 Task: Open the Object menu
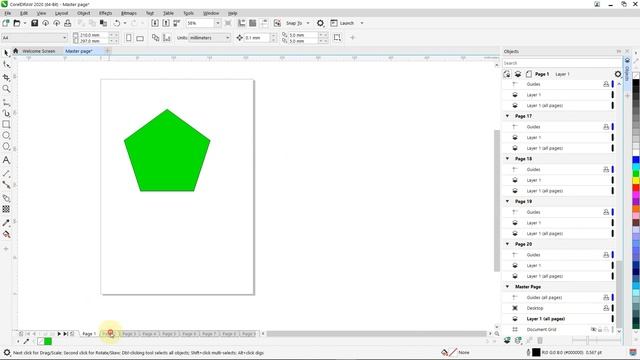pos(84,13)
